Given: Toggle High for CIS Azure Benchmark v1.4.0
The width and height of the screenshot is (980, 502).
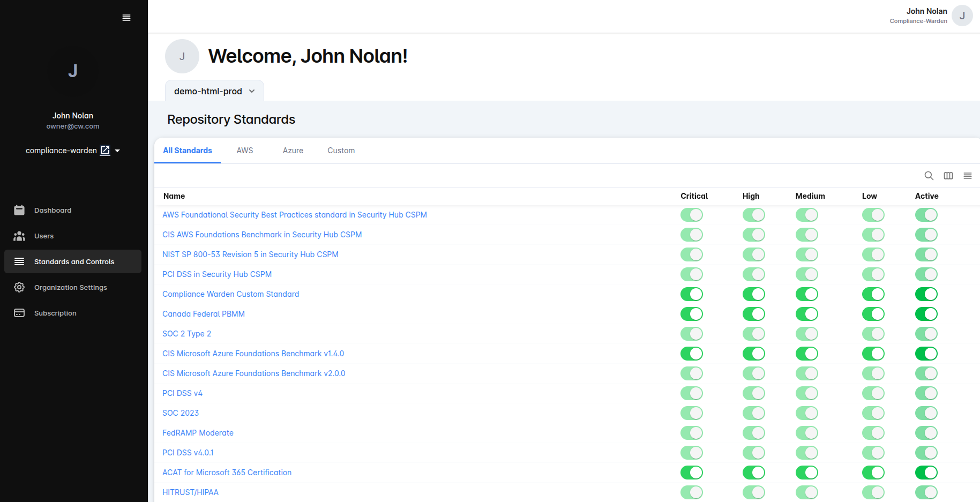Looking at the screenshot, I should 753,354.
